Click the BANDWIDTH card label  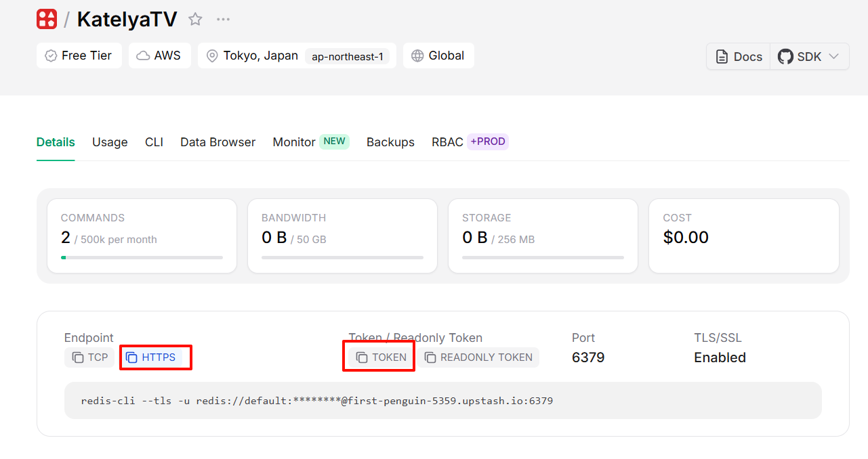click(293, 218)
